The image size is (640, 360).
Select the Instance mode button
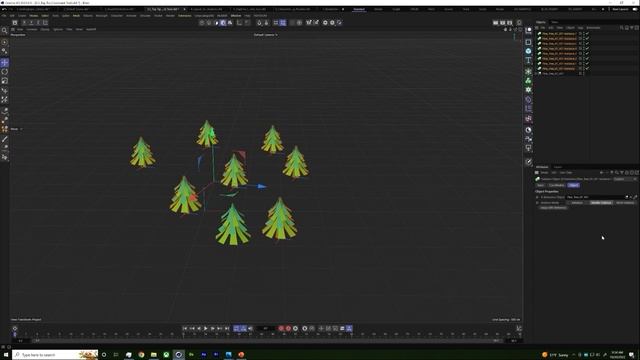click(x=577, y=202)
